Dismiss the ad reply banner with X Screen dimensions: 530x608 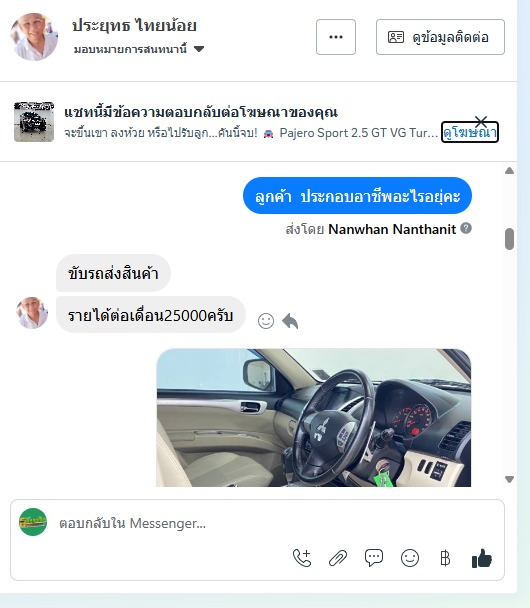click(481, 121)
